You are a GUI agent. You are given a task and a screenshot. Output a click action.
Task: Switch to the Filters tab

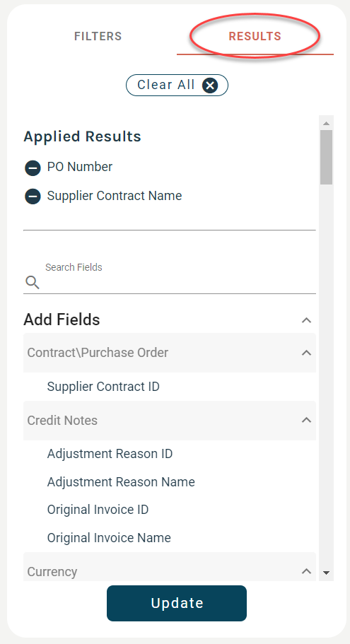point(98,36)
